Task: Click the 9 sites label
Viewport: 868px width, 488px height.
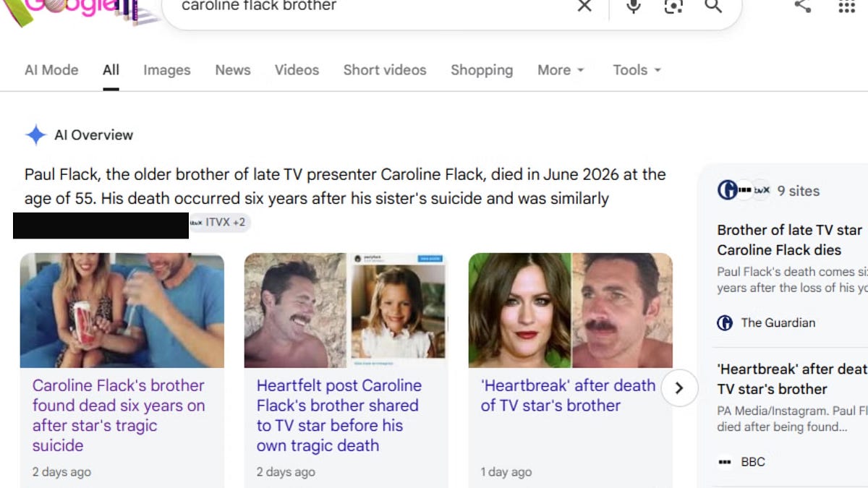Action: tap(799, 191)
